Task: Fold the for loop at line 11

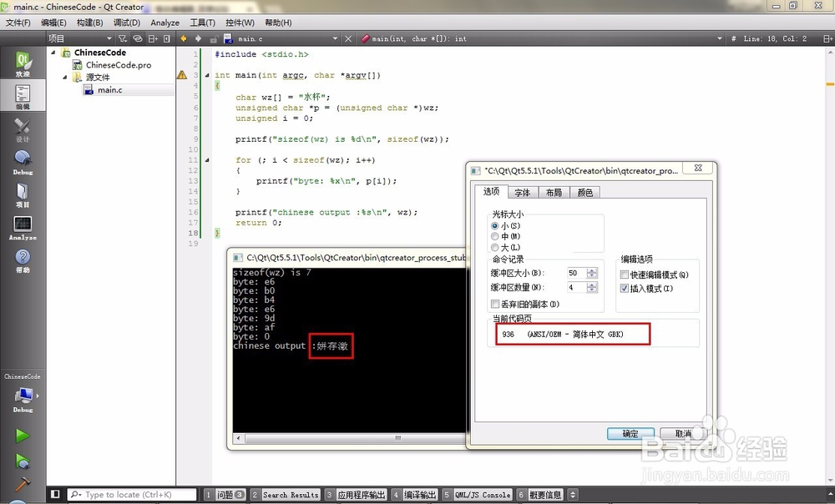Action: point(206,159)
